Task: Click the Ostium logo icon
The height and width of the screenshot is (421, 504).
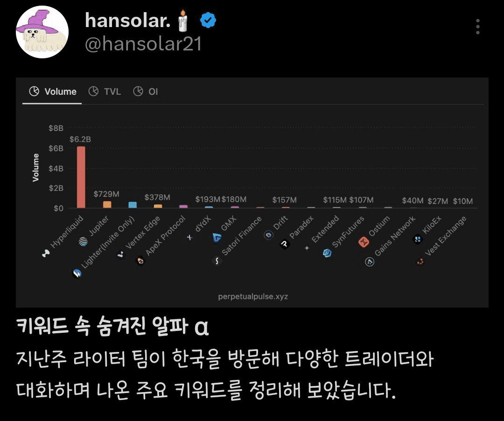Action: pos(364,241)
